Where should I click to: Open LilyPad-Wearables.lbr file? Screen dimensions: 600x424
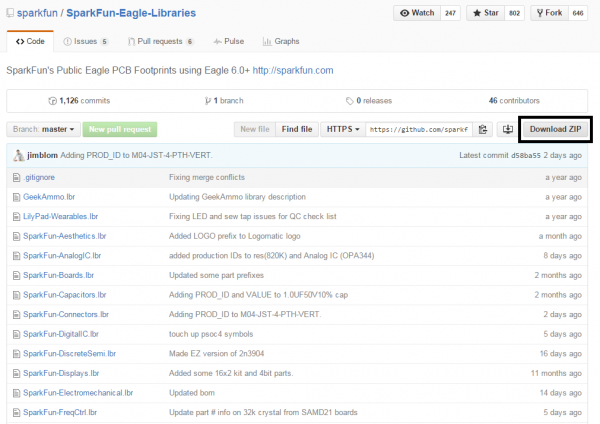coord(60,217)
